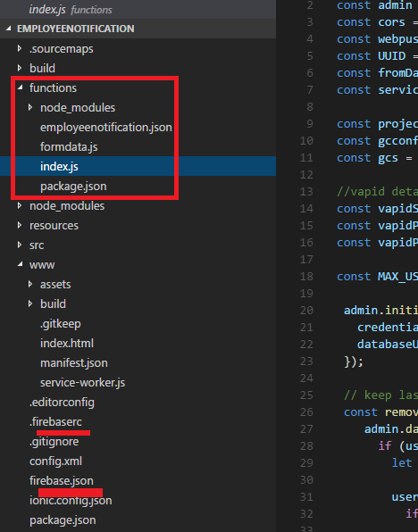Place cursor on 'admin.initi' line

[380, 311]
